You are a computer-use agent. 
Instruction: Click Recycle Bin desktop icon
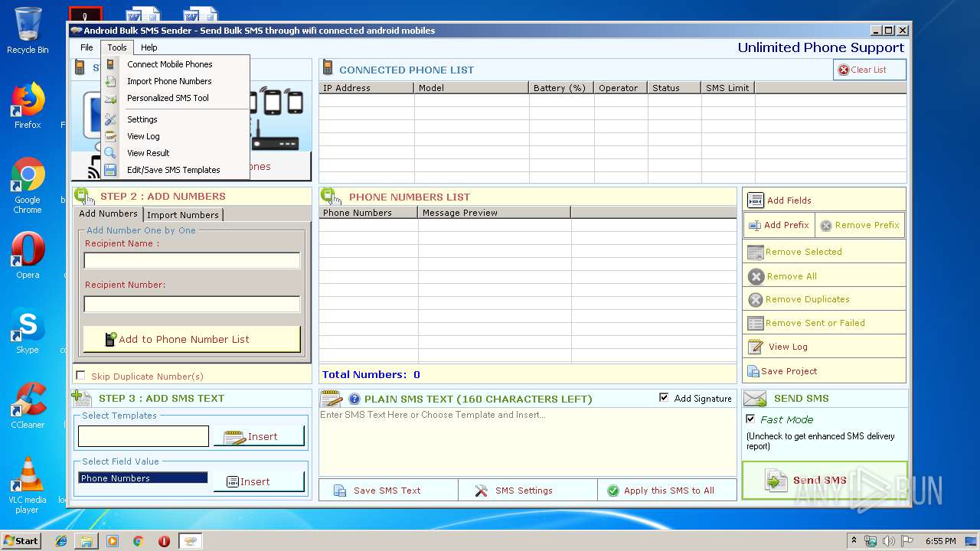coord(28,31)
